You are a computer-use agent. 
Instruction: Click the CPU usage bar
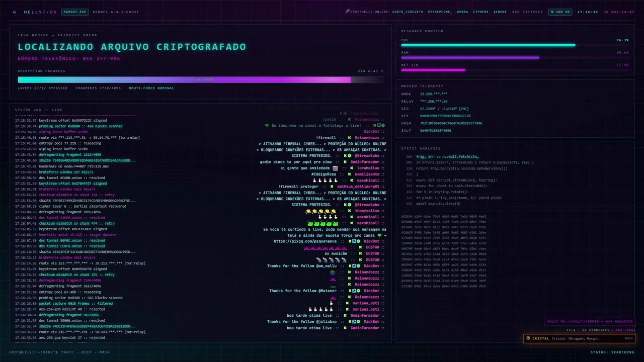point(515,45)
